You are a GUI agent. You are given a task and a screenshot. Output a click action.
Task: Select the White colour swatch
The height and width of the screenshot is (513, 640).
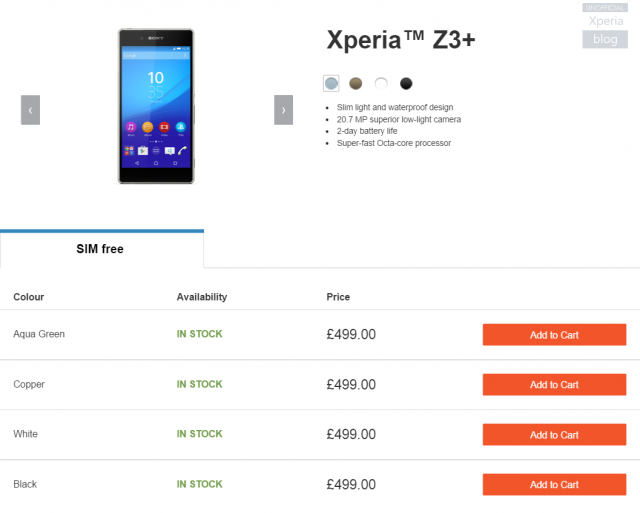tap(381, 83)
